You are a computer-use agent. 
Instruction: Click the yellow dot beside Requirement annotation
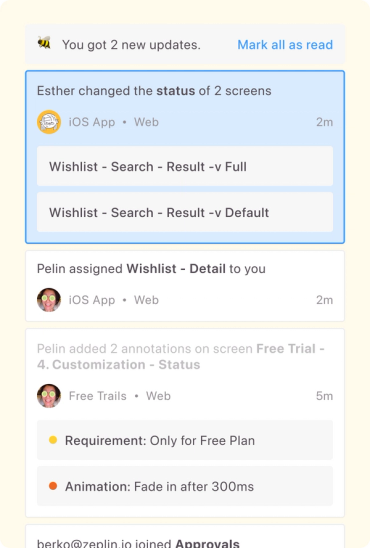53,440
